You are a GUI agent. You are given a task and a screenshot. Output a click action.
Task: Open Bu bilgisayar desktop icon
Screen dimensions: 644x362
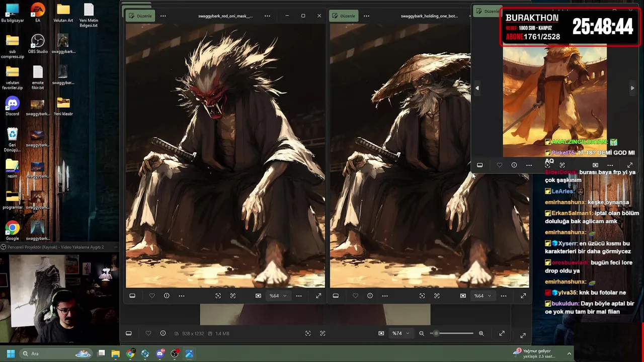(13, 13)
